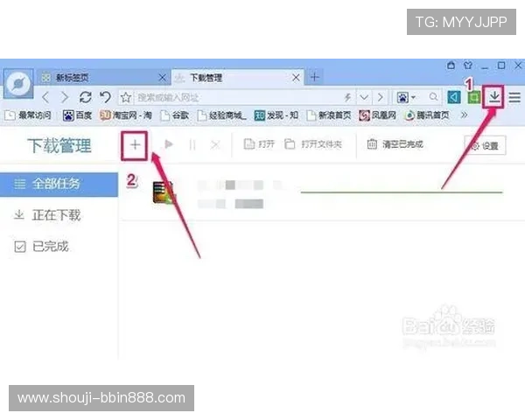Image resolution: width=525 pixels, height=420 pixels.
Task: Reload the page with refresh icon
Action: [86, 97]
